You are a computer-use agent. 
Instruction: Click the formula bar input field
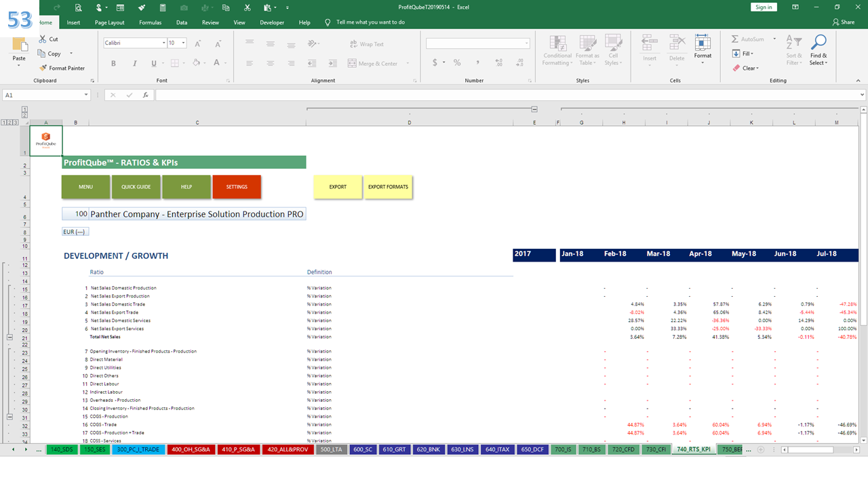pyautogui.click(x=510, y=96)
